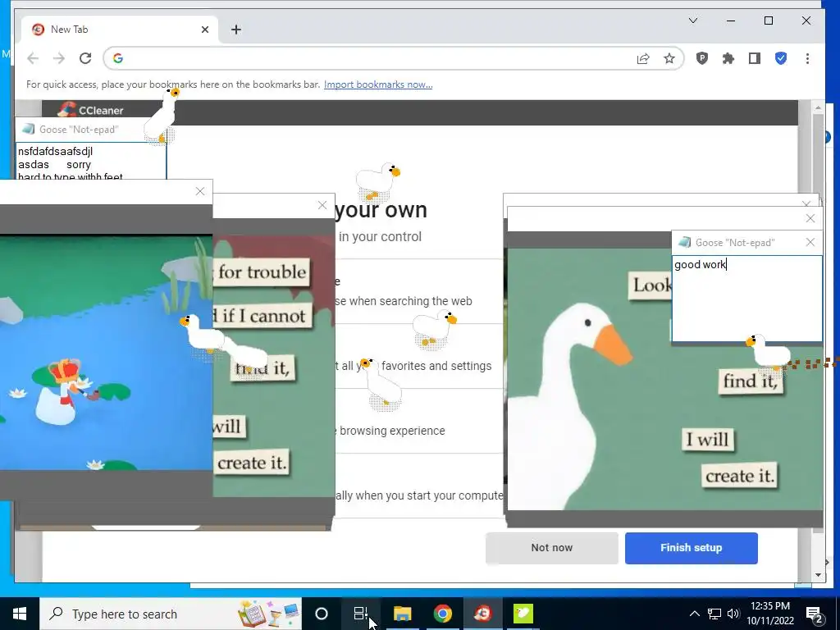Reload the page with the refresh icon
Screen dimensions: 840x630
(85, 58)
